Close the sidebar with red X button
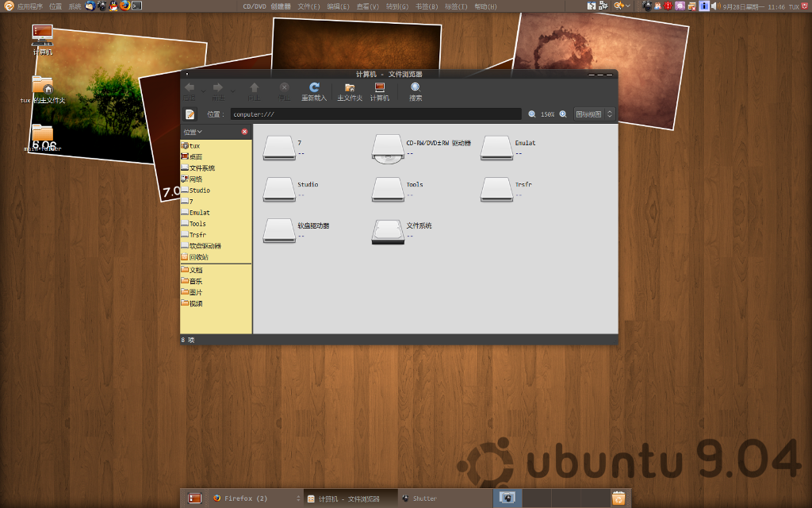The image size is (812, 508). click(x=244, y=132)
